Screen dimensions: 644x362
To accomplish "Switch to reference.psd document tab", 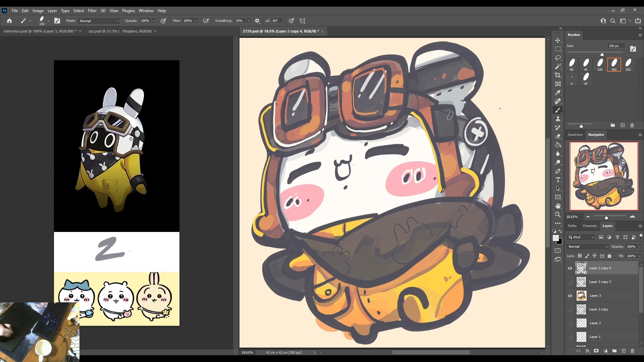I will [x=40, y=31].
